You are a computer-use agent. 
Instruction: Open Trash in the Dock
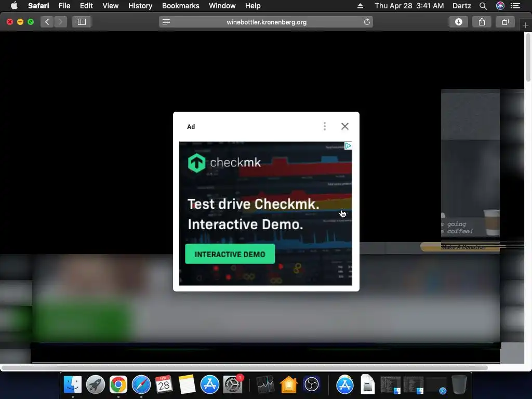click(459, 385)
